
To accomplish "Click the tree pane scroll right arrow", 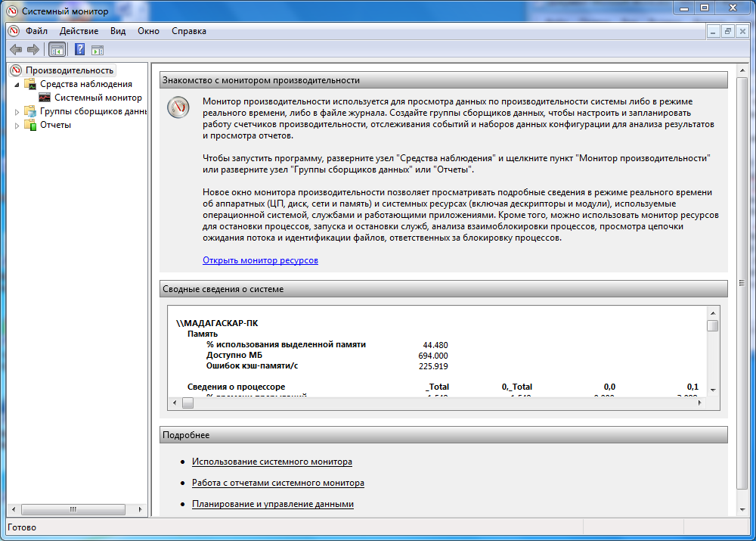I will coord(140,510).
